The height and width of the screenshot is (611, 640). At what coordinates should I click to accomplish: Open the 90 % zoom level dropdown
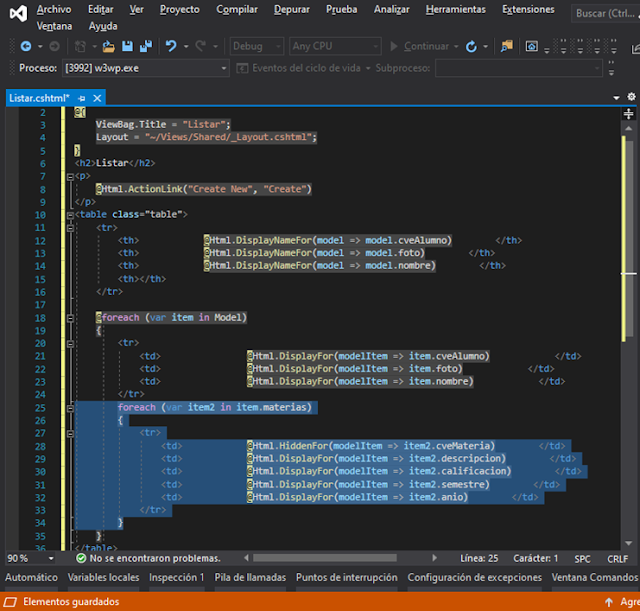point(50,558)
